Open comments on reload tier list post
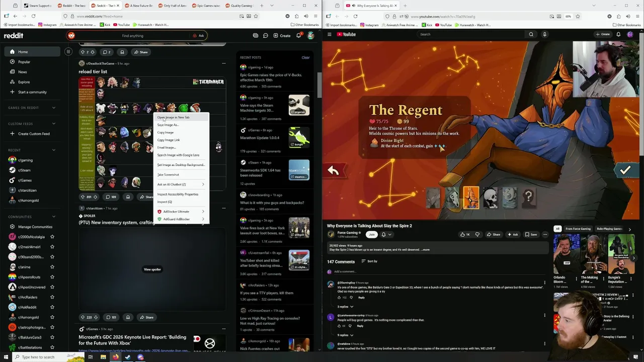Image resolution: width=644 pixels, height=362 pixels. pyautogui.click(x=111, y=197)
